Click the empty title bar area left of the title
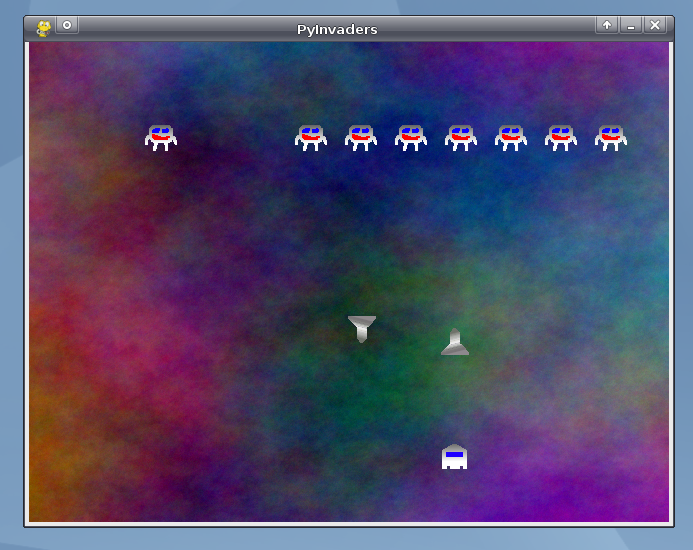The height and width of the screenshot is (550, 693). tap(180, 28)
